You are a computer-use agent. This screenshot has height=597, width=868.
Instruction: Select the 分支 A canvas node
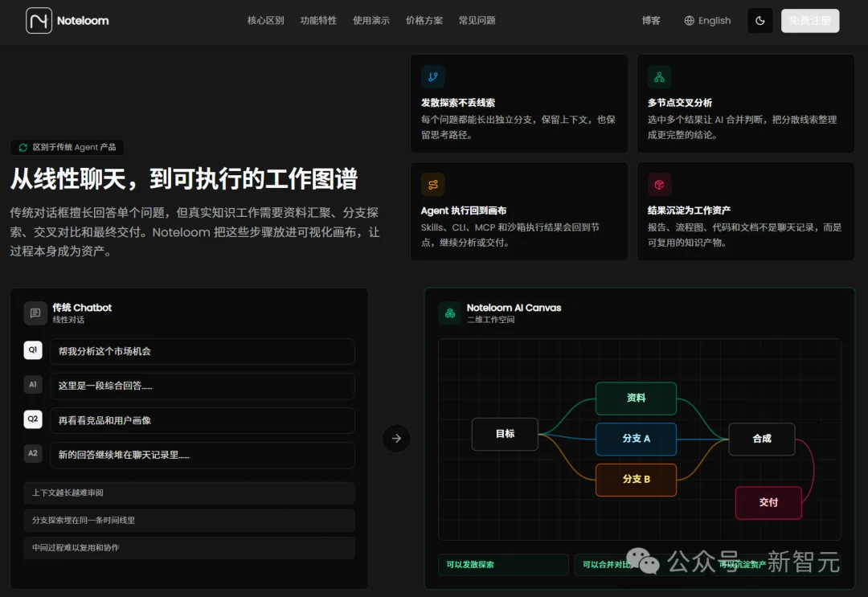(x=636, y=439)
